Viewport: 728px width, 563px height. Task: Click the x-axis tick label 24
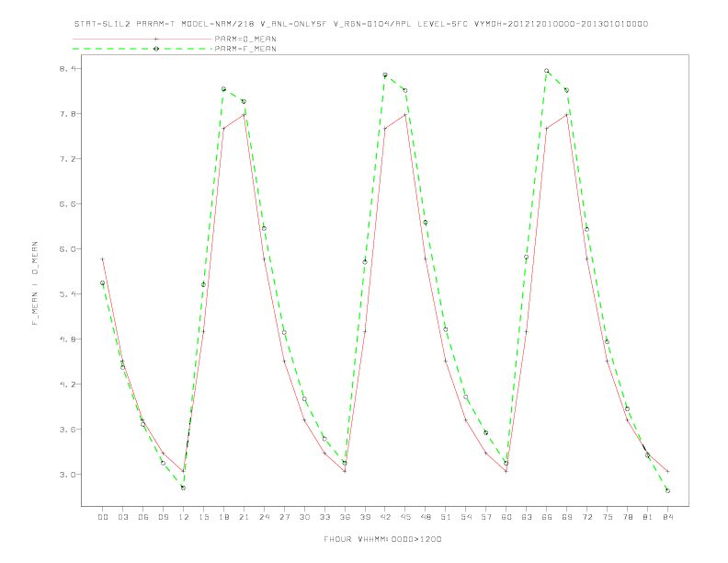click(x=264, y=517)
